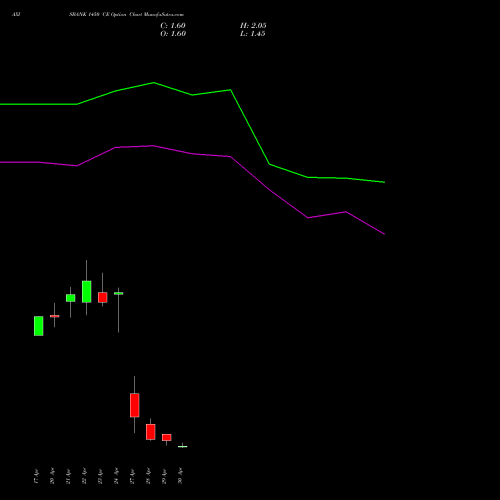
Task: Click the '22 Apr' date axis label
Action: tap(84, 477)
